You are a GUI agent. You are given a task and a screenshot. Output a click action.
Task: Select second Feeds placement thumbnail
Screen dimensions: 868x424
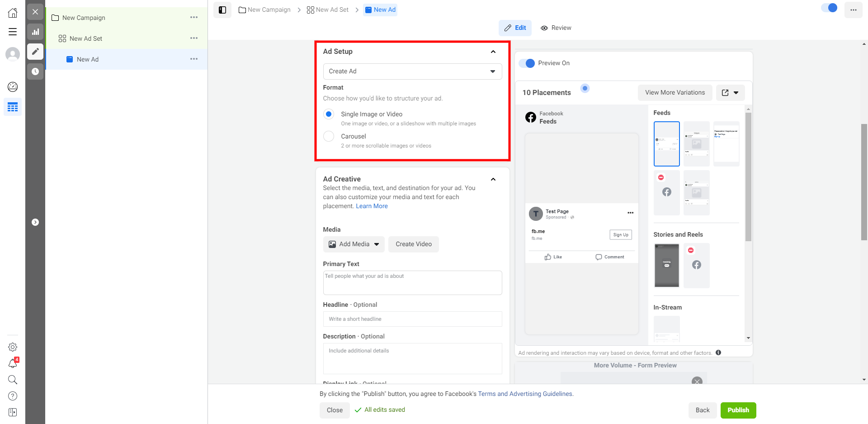point(697,144)
